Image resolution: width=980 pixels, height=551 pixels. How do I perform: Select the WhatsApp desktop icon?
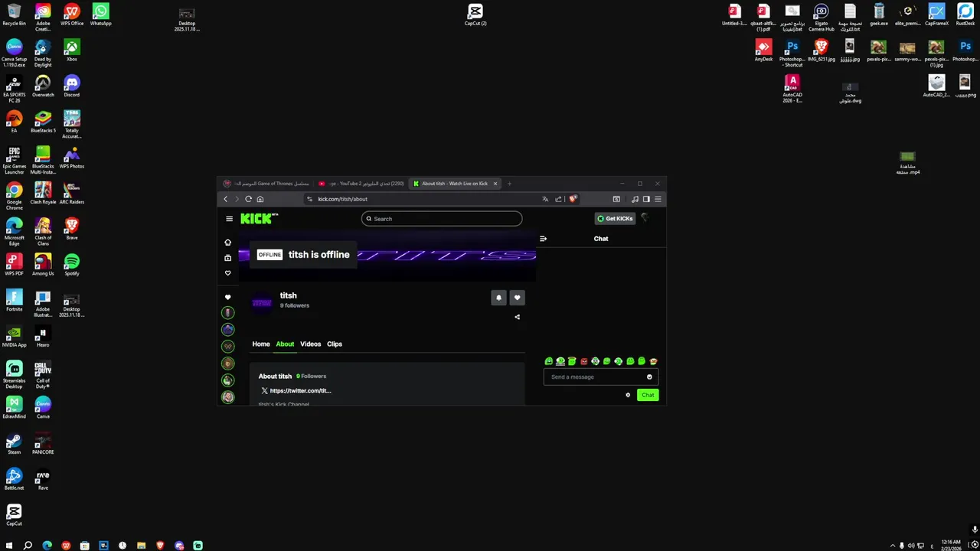click(100, 15)
